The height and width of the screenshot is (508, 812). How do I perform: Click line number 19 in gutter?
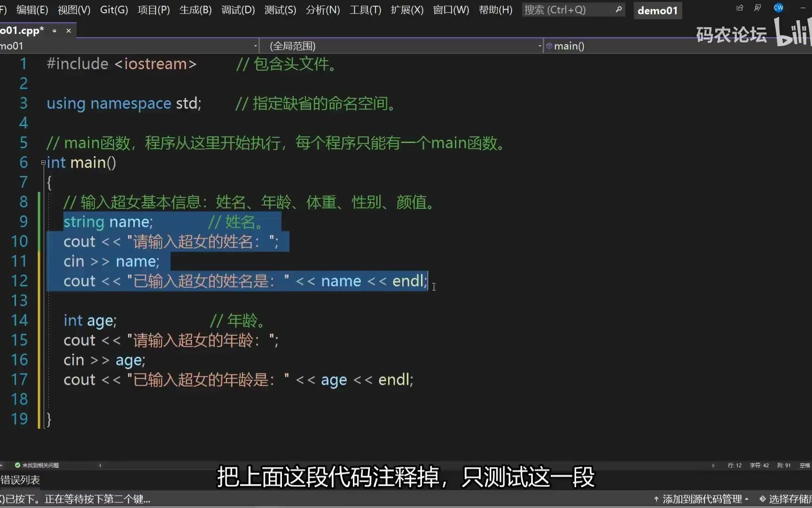(x=19, y=419)
